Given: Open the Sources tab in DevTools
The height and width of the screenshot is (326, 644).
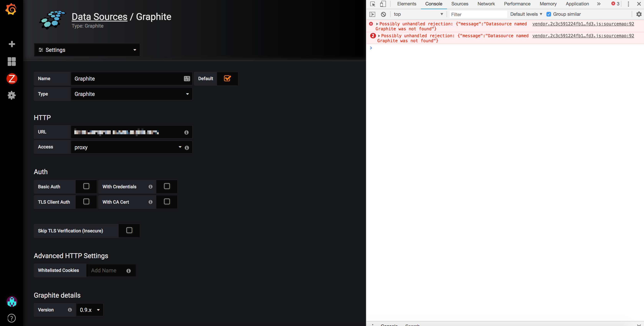Looking at the screenshot, I should pyautogui.click(x=459, y=4).
